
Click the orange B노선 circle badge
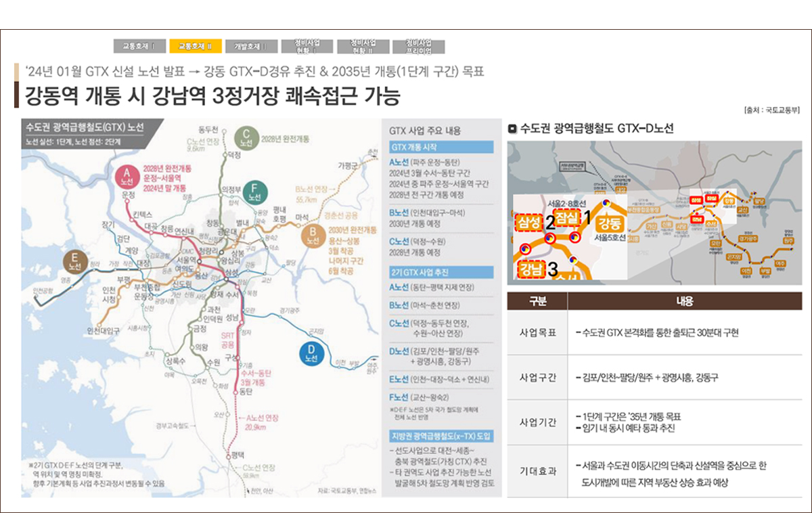click(x=312, y=237)
